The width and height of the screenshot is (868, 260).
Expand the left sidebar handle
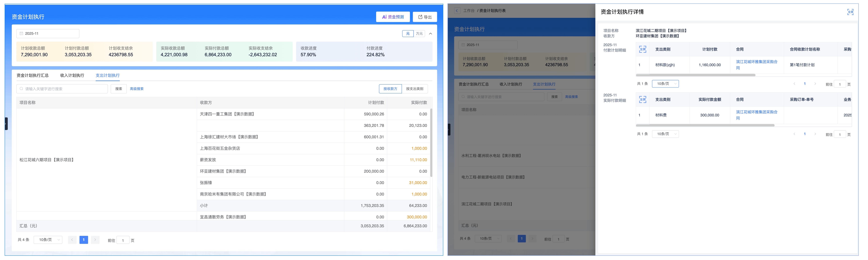[6, 124]
